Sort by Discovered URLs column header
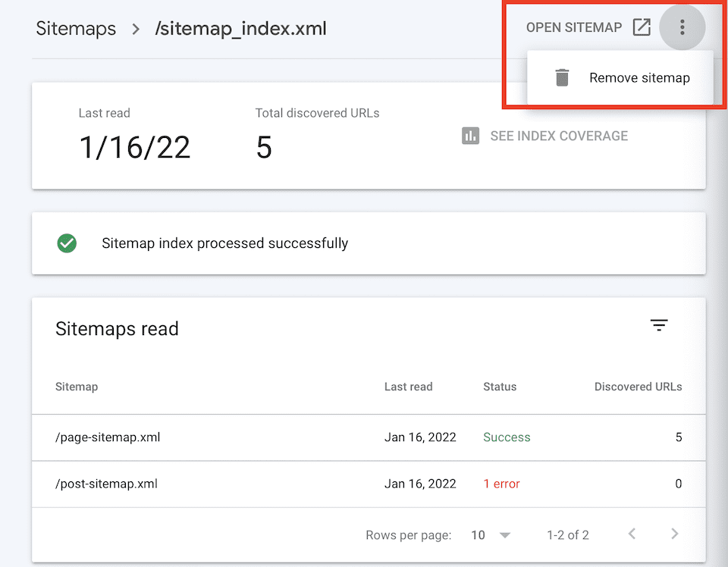 (x=638, y=387)
